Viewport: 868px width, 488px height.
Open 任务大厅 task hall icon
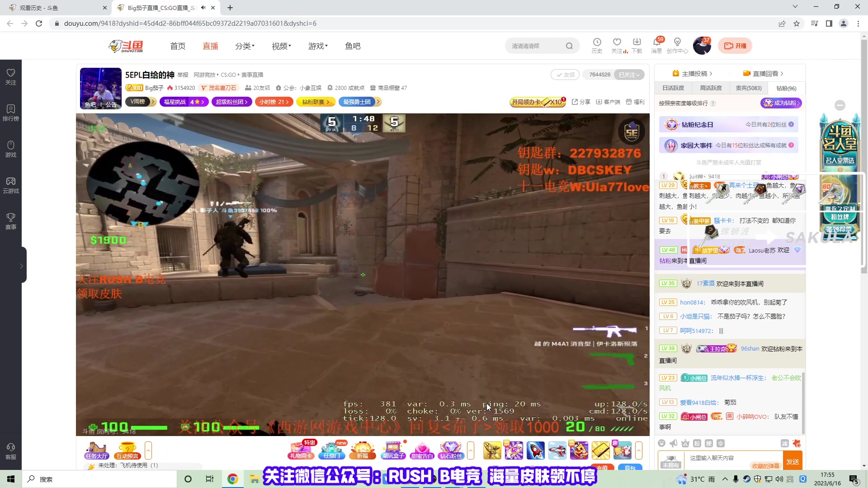pos(97,450)
